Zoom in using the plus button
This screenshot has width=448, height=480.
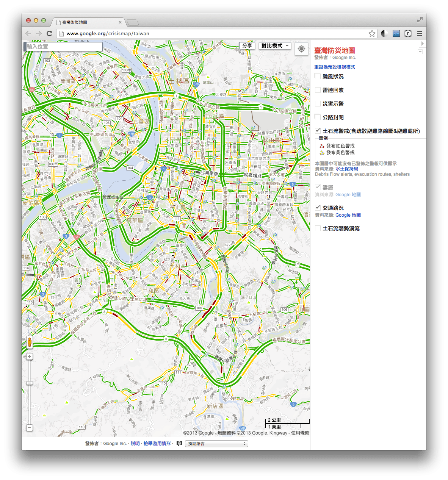tap(29, 356)
